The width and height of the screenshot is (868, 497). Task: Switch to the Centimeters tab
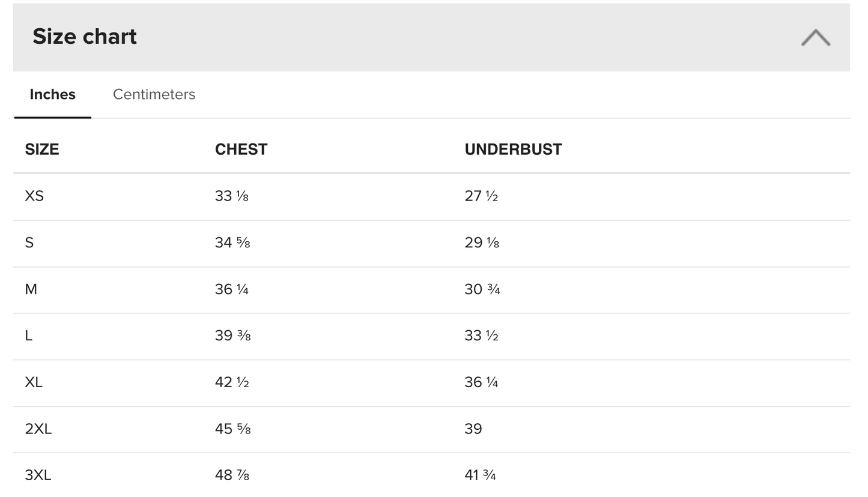pos(154,94)
